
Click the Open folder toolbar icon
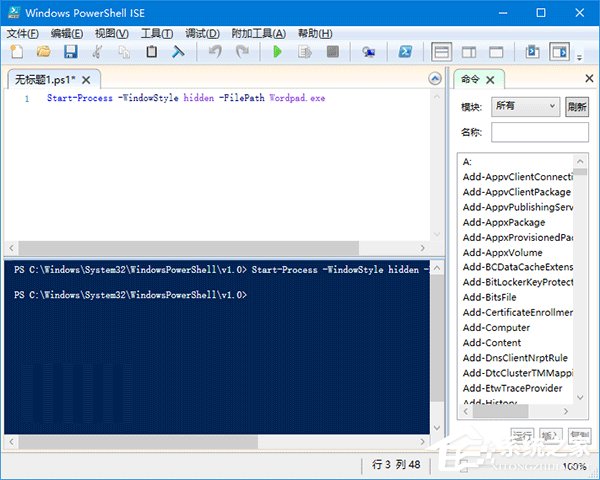pyautogui.click(x=43, y=52)
